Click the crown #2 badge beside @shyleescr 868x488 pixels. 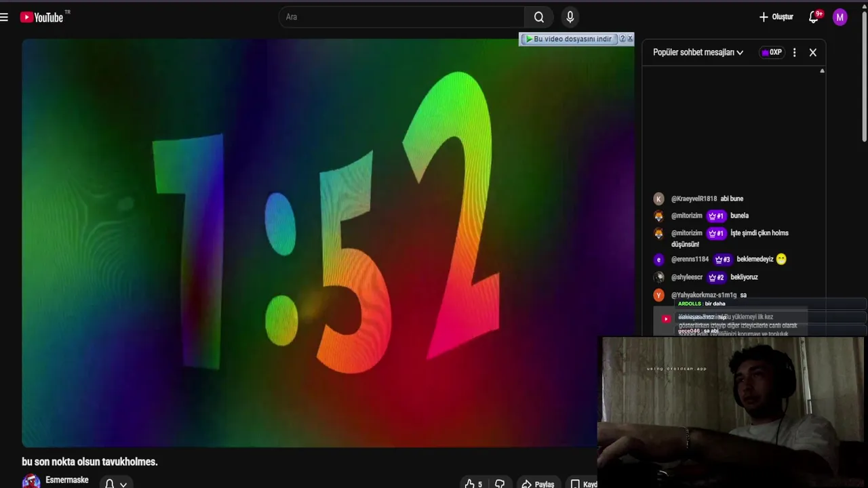[716, 277]
